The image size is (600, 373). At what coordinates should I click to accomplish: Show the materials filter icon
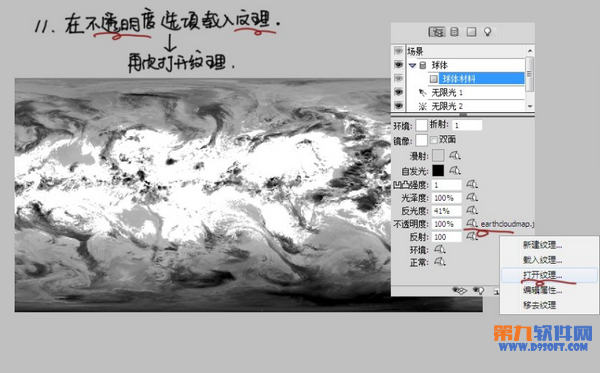pyautogui.click(x=471, y=32)
